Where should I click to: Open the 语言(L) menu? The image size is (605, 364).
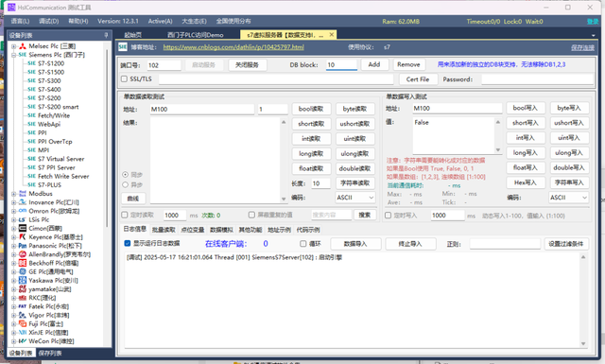coord(20,21)
